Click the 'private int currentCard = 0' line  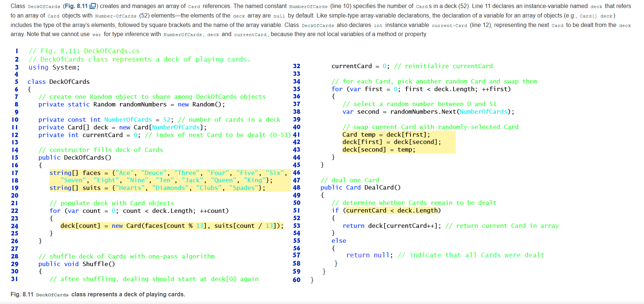coord(165,135)
